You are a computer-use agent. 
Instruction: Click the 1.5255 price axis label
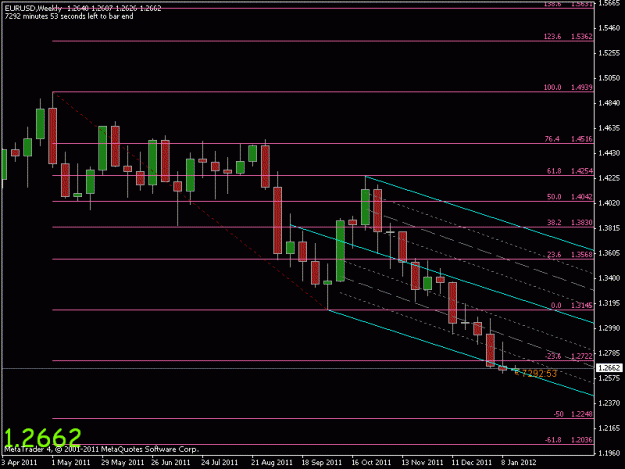click(609, 53)
